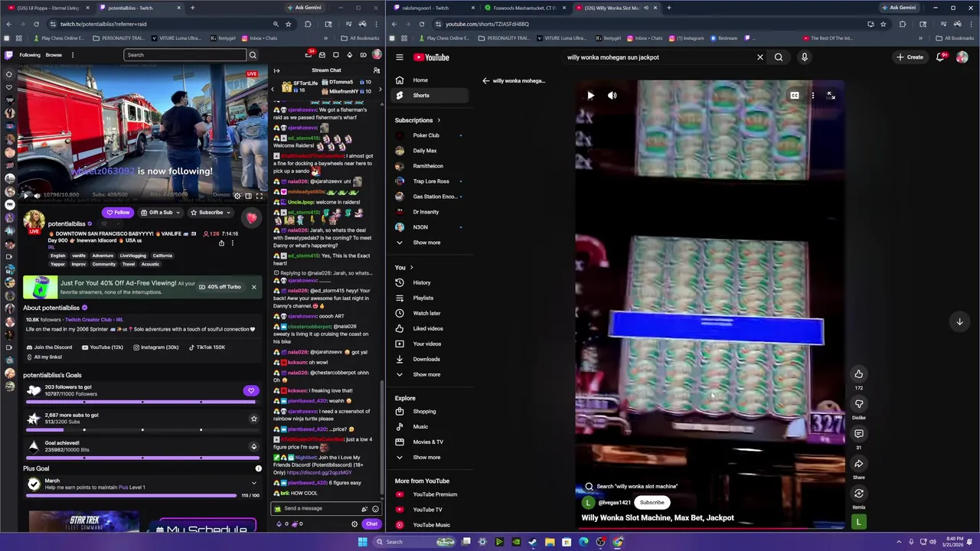The height and width of the screenshot is (551, 980).
Task: Dismiss the 40% off Turbo banner
Action: coord(253,287)
